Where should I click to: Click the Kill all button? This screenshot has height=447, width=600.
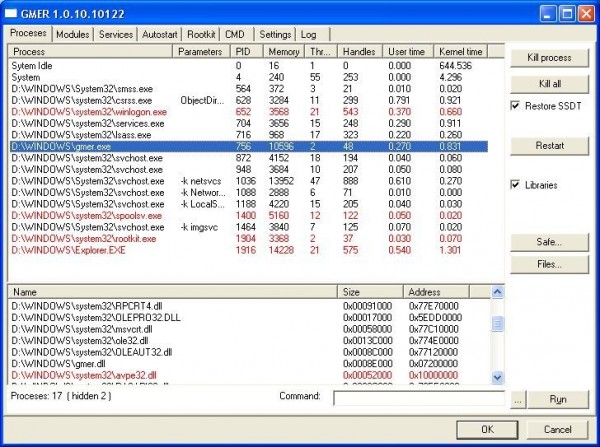coord(548,82)
